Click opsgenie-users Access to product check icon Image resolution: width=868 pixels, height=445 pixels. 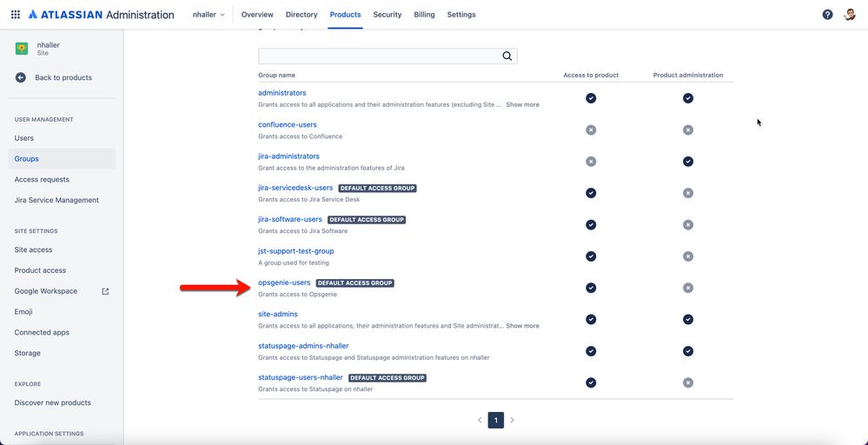click(x=591, y=288)
